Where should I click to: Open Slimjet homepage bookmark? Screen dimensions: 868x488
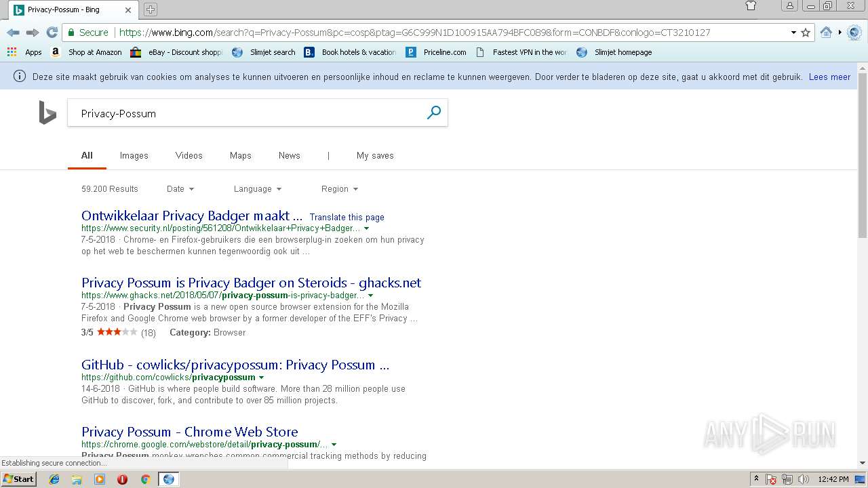click(614, 52)
